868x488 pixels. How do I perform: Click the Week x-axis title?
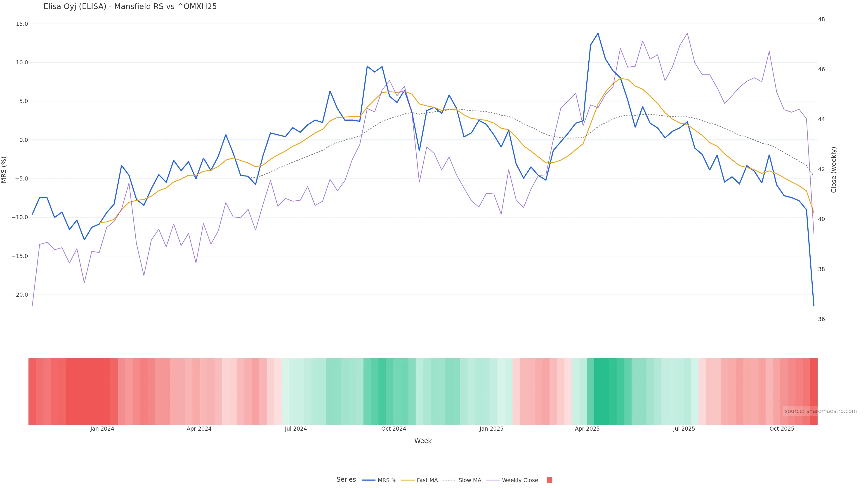(422, 441)
